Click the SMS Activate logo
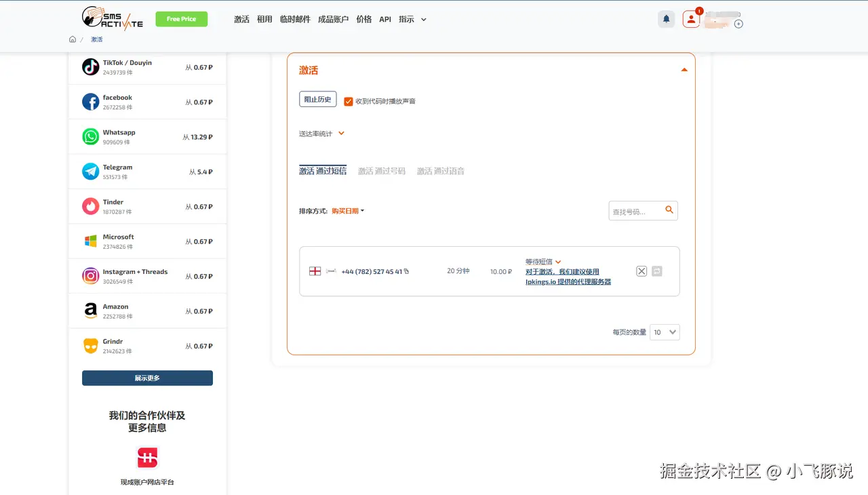Viewport: 868px width, 495px height. click(113, 18)
